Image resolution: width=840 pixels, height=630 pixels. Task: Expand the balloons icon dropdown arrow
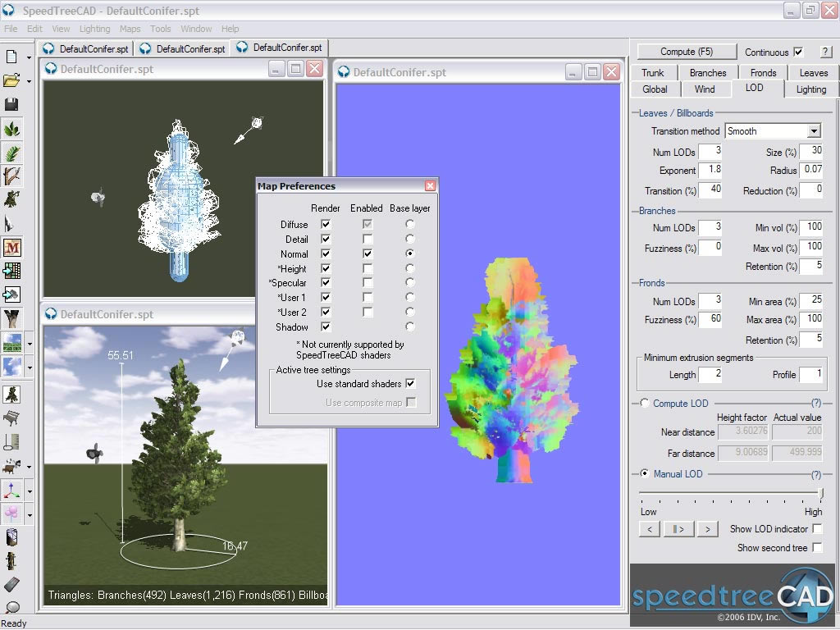pos(30,514)
